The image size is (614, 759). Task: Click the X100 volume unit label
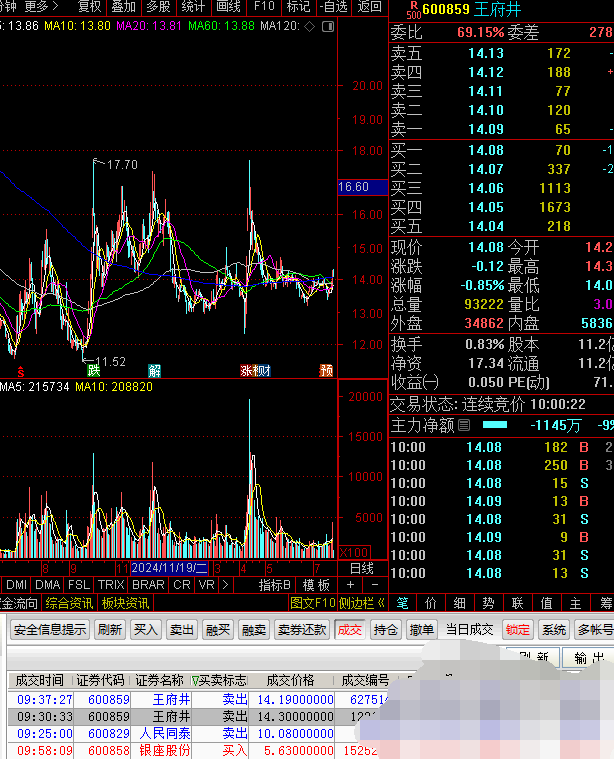[354, 552]
